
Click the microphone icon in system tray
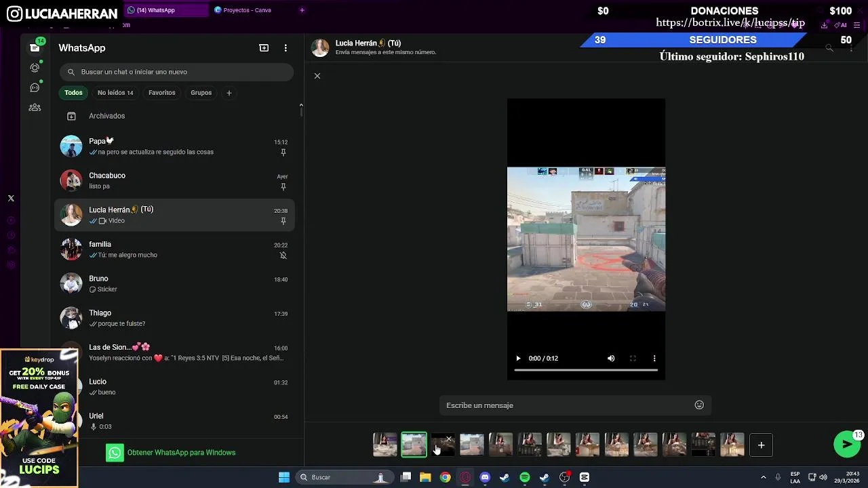point(778,477)
